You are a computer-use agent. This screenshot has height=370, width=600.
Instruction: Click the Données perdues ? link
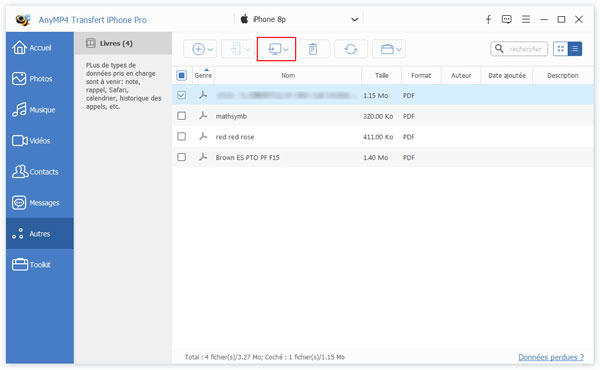click(551, 357)
